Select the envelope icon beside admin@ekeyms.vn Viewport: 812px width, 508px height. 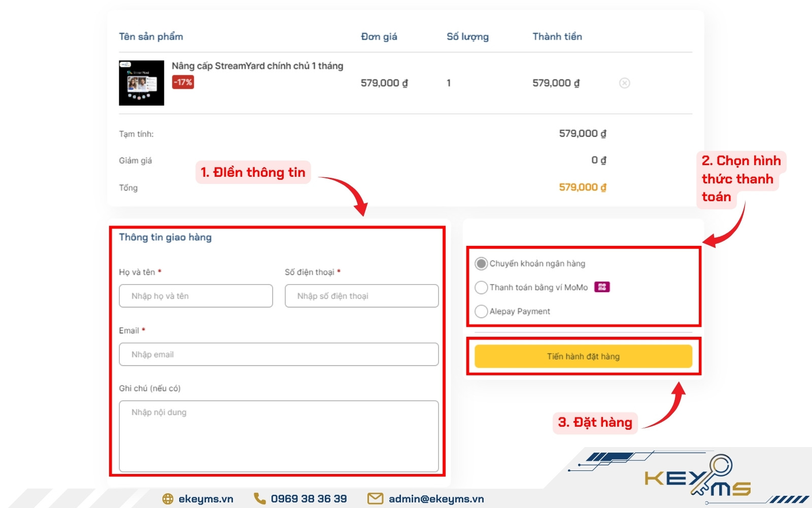(375, 498)
